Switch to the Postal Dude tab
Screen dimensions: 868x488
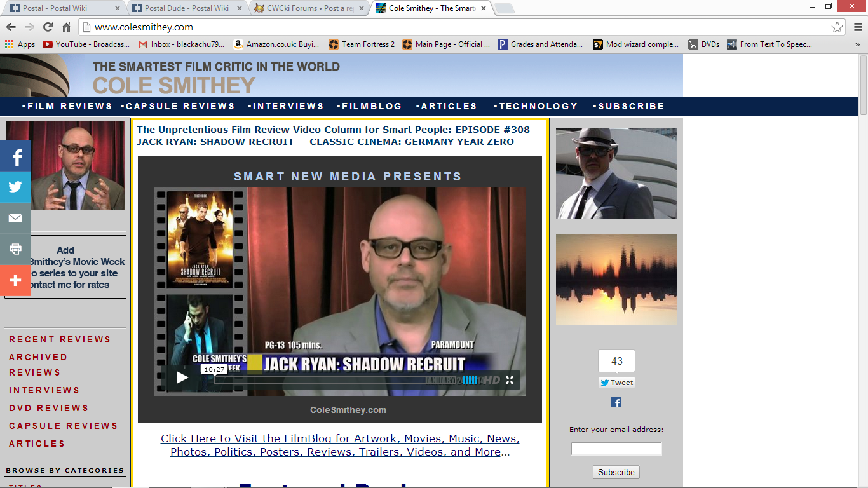point(186,8)
